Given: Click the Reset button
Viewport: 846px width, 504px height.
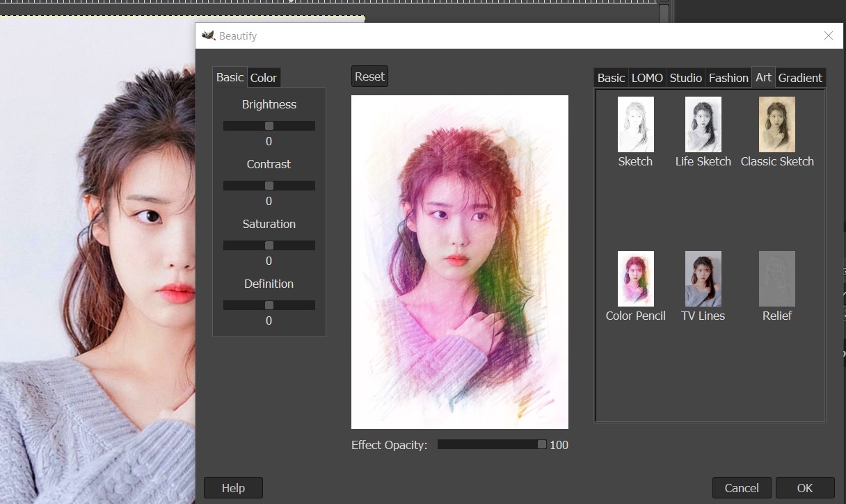Looking at the screenshot, I should pos(369,76).
